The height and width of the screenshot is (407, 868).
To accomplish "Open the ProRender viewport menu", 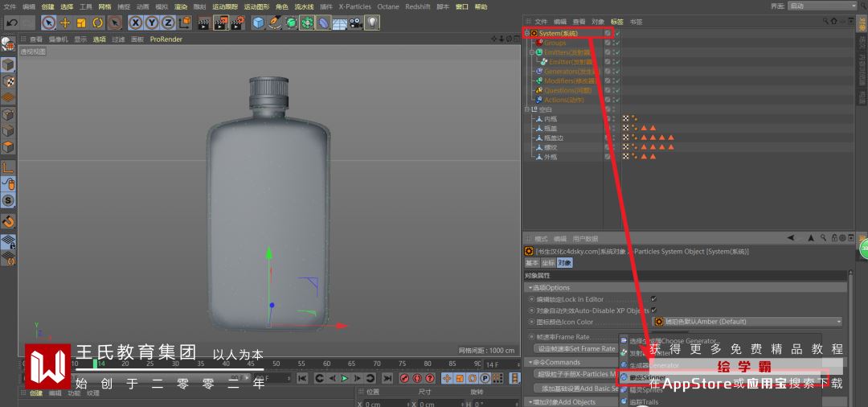I will coord(166,39).
